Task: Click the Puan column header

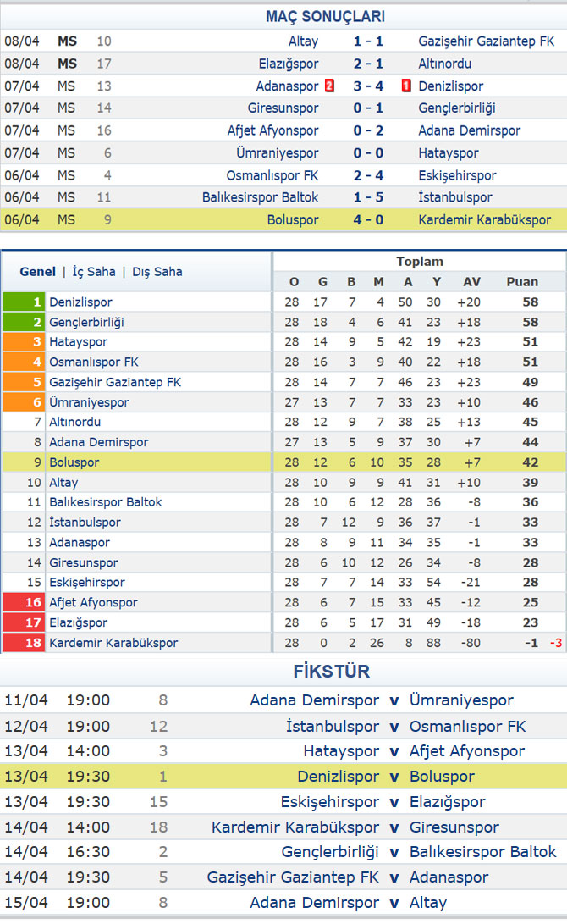Action: [x=522, y=282]
